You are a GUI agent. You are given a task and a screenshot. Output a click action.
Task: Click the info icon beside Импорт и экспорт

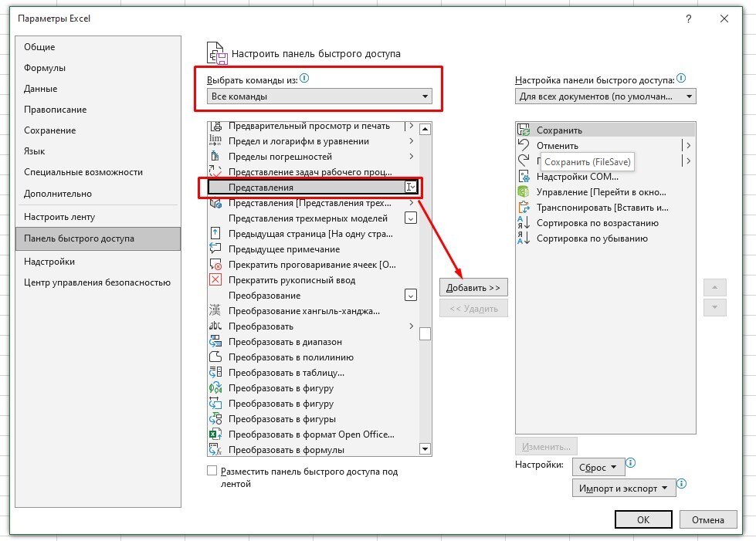[x=681, y=484]
